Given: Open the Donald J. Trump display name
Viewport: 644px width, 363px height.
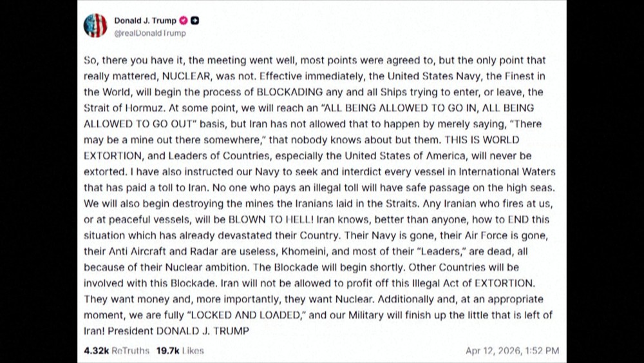Looking at the screenshot, I should 145,21.
